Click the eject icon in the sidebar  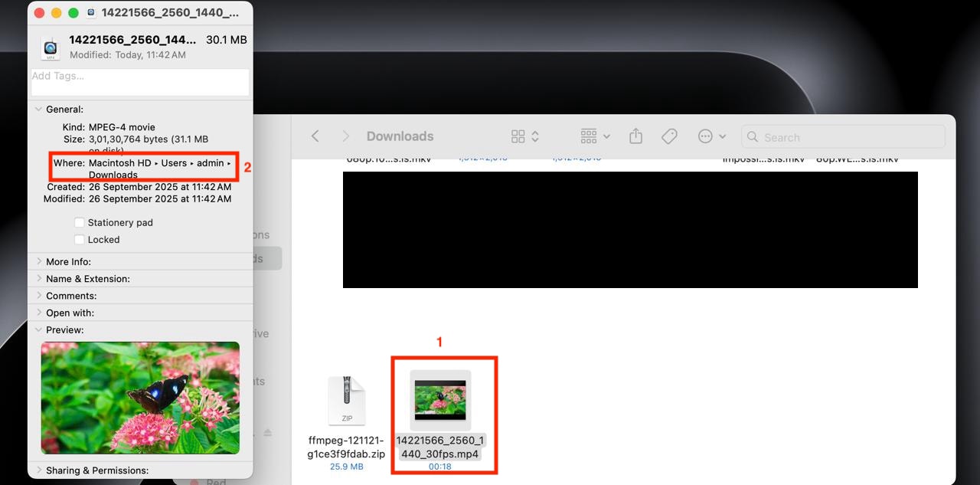[x=266, y=432]
